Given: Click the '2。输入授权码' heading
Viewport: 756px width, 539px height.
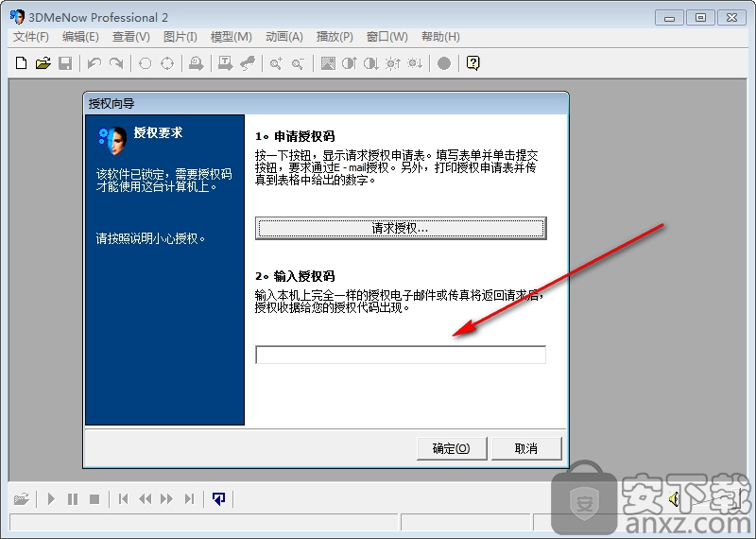Looking at the screenshot, I should [x=295, y=276].
